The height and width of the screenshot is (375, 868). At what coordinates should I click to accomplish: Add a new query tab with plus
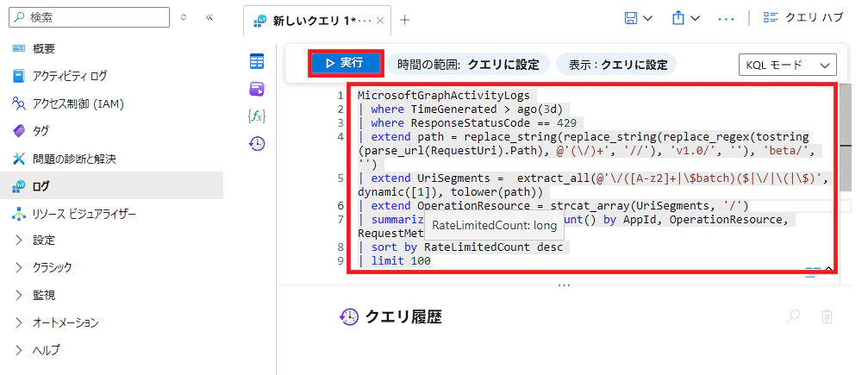click(404, 21)
